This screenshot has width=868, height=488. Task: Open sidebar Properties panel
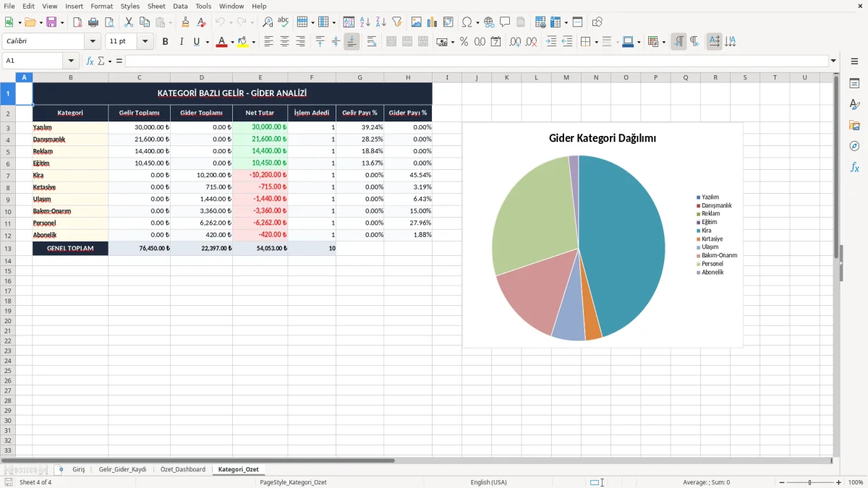pyautogui.click(x=854, y=83)
